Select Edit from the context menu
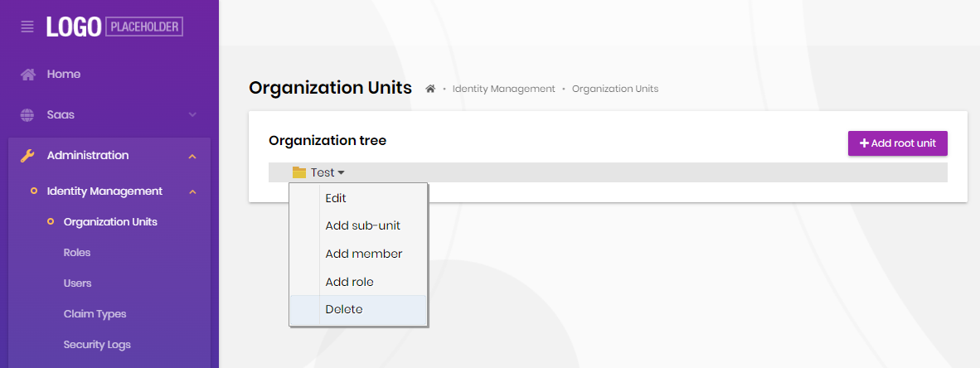This screenshot has height=368, width=980. point(336,198)
